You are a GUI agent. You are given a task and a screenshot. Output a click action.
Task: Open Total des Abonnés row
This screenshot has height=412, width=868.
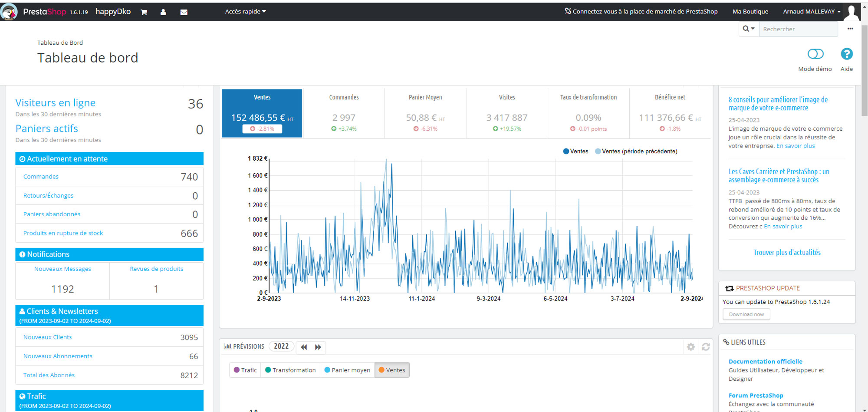pyautogui.click(x=109, y=375)
